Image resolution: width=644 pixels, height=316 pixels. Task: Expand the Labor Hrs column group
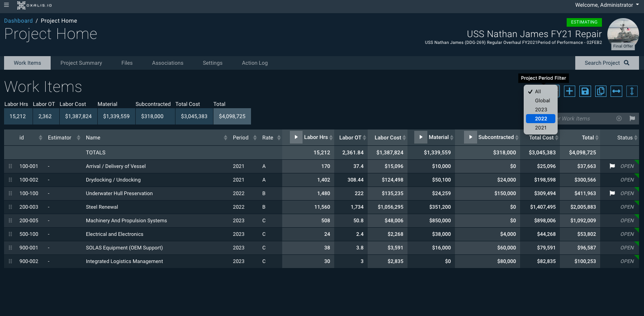click(x=296, y=137)
